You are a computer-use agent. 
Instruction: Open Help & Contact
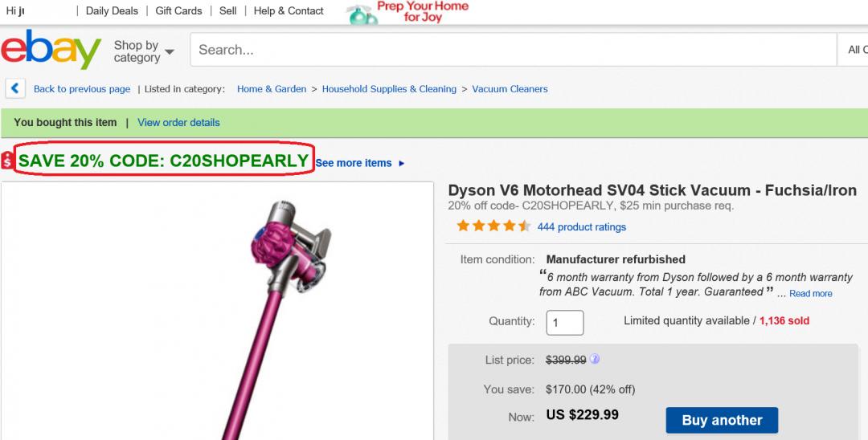click(289, 10)
